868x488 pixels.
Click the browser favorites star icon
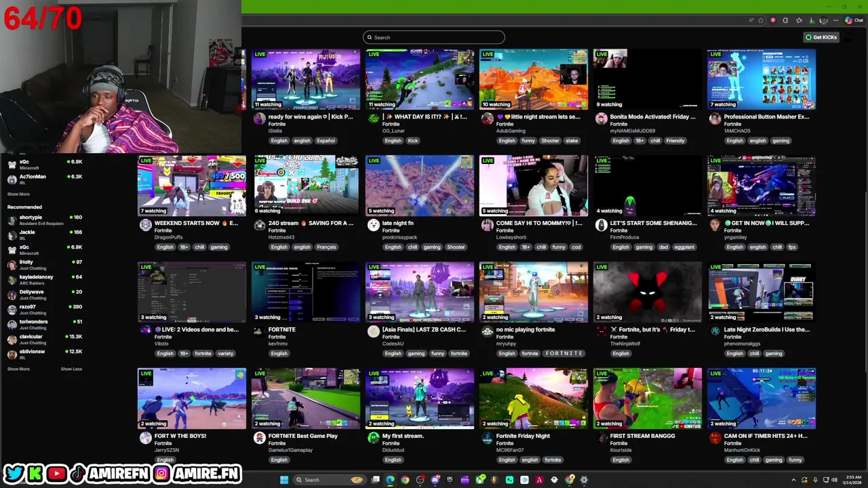[x=761, y=20]
